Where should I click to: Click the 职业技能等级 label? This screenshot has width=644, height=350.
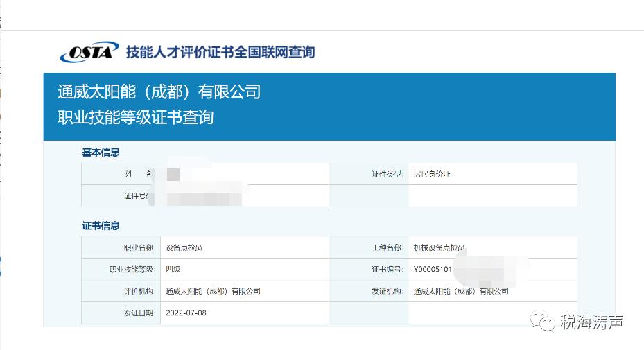coord(132,270)
